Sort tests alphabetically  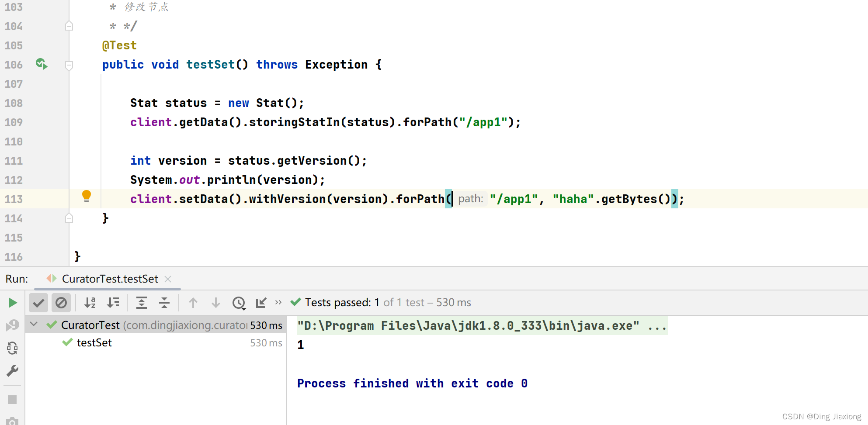pyautogui.click(x=90, y=303)
